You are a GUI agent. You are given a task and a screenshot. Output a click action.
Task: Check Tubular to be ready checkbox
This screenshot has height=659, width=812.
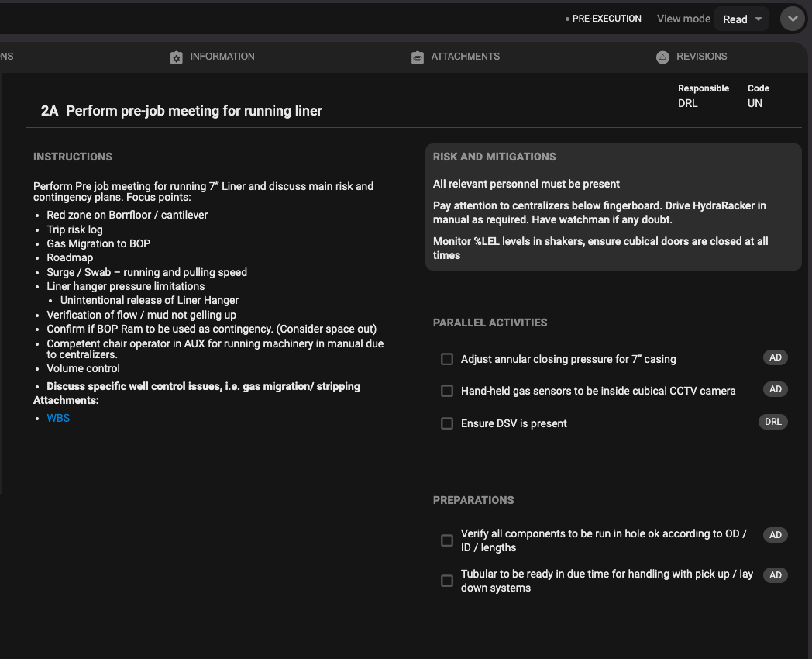447,581
